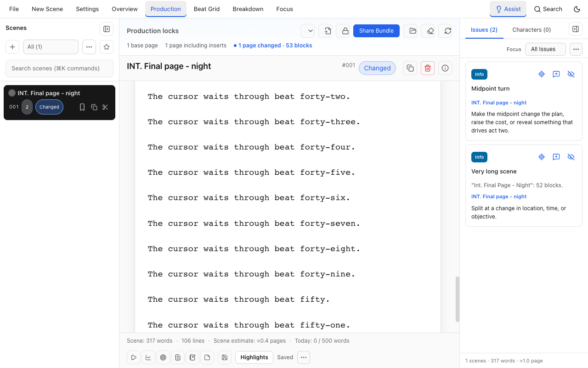Show scene info icon
588x368 pixels.
(x=445, y=68)
